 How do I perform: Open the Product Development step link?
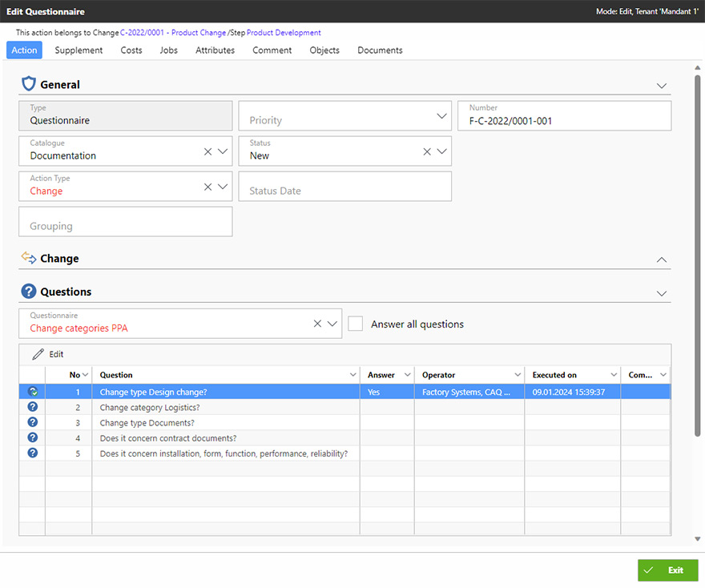pos(284,33)
